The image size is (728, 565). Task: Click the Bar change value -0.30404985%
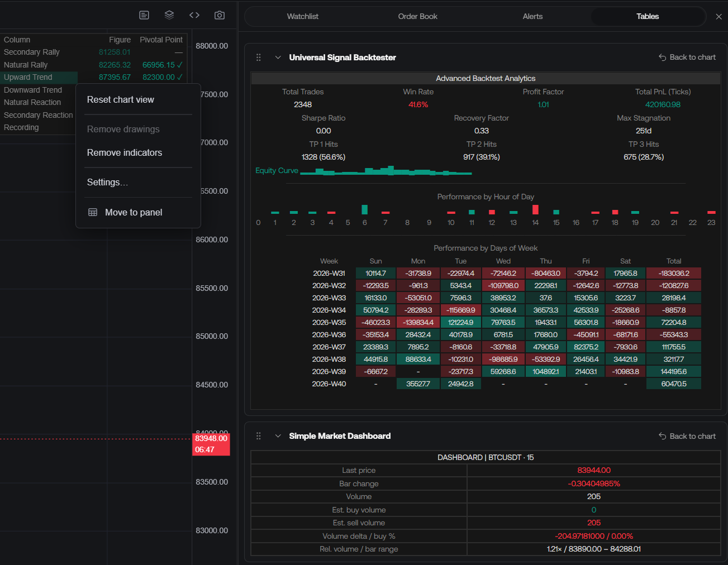pyautogui.click(x=594, y=484)
